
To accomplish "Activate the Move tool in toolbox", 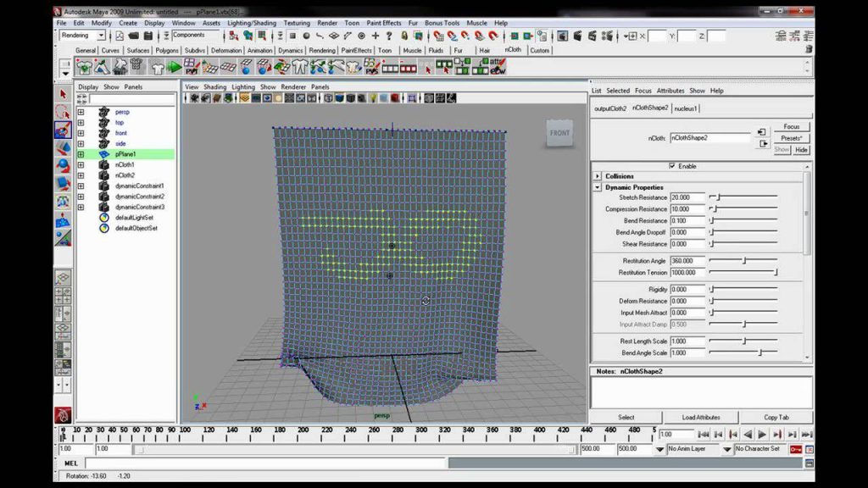I will 63,147.
